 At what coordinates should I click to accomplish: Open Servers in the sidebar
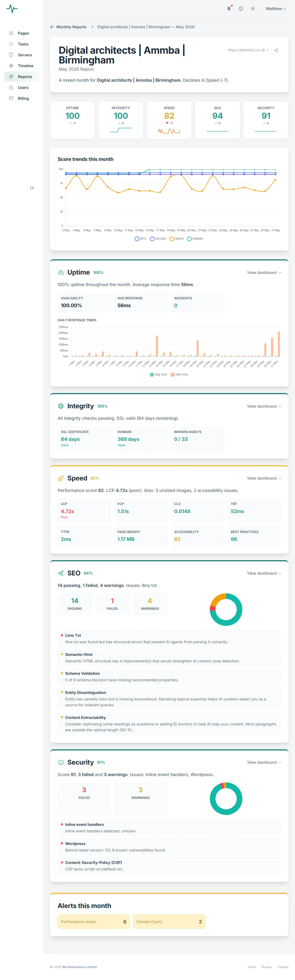(22, 55)
